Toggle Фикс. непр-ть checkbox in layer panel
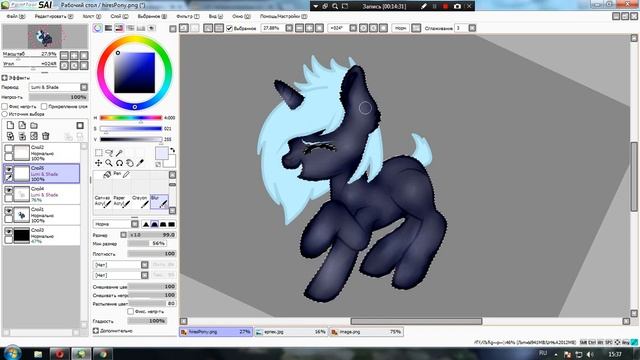640x360 pixels. pos(5,106)
